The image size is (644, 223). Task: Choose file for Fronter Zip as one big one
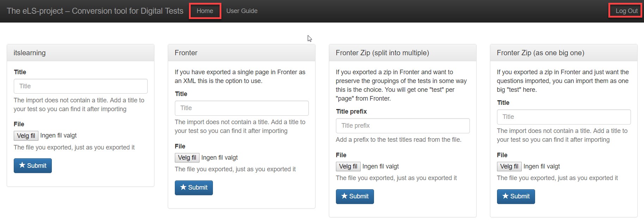[509, 166]
